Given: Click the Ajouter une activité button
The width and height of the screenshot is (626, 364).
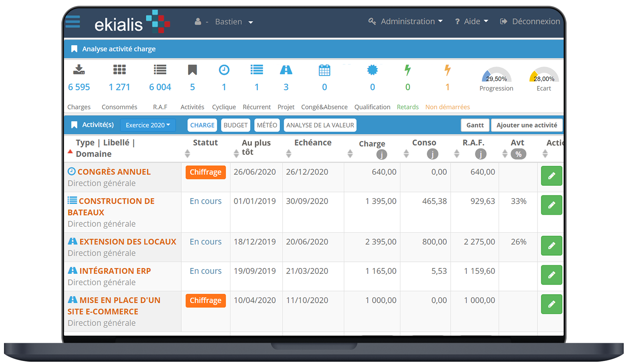Looking at the screenshot, I should click(527, 125).
